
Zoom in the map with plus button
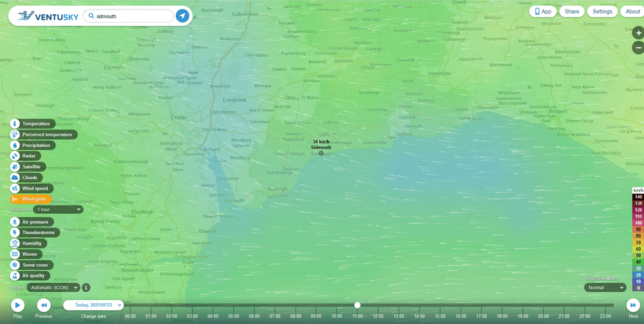638,32
